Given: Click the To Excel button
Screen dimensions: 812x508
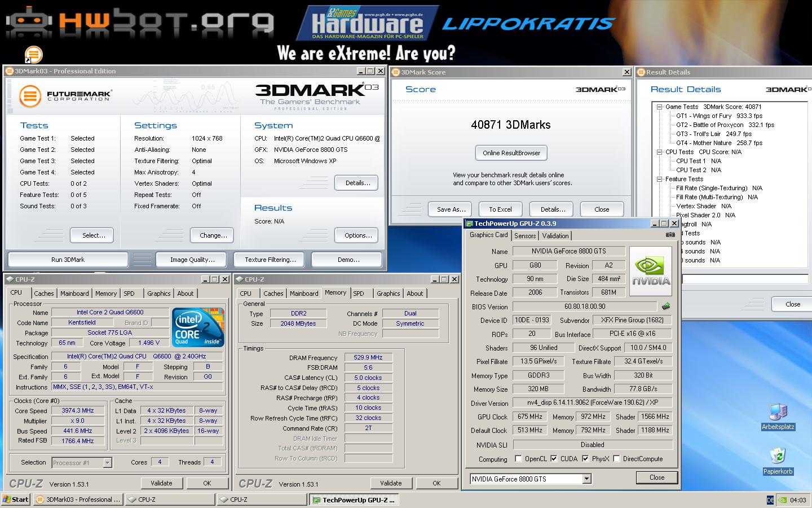Looking at the screenshot, I should click(x=500, y=209).
